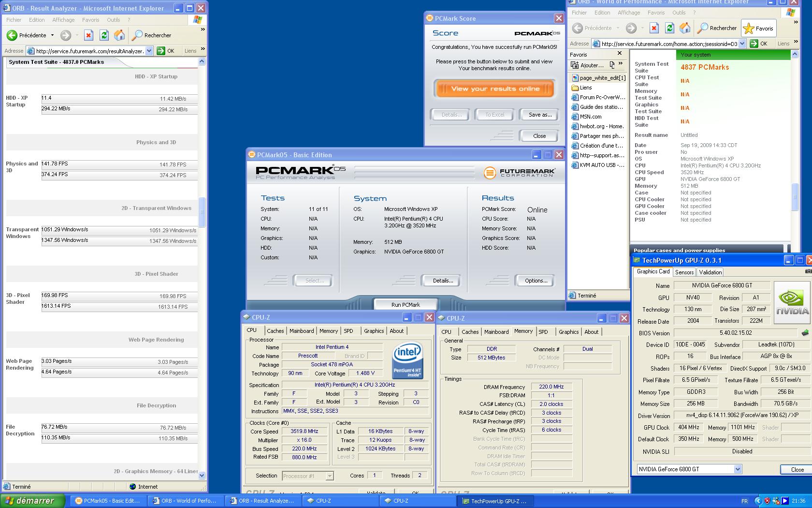This screenshot has width=812, height=508.
Task: Expand hidden tray icons arrow
Action: click(757, 501)
